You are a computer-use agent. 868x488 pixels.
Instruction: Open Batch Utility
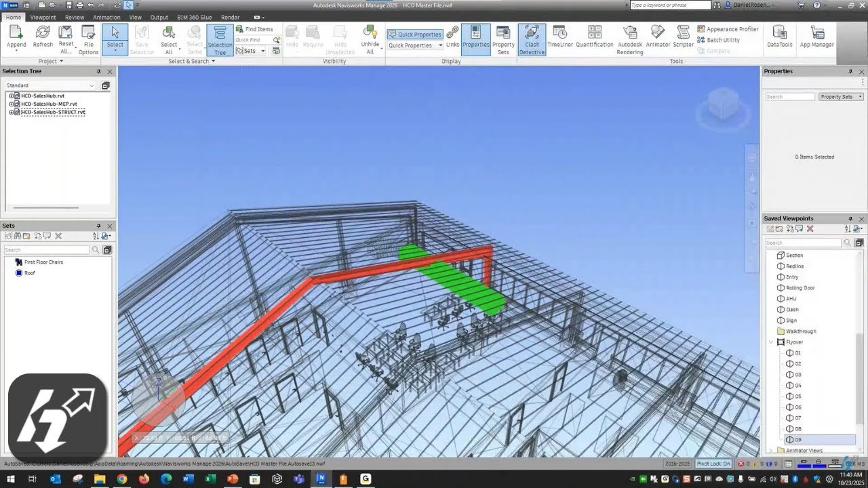[718, 40]
